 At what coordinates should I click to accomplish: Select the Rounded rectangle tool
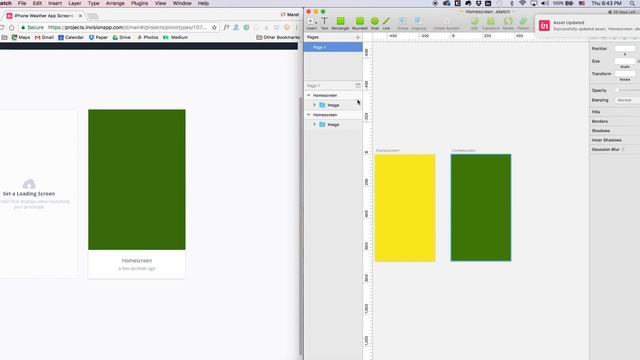point(360,23)
